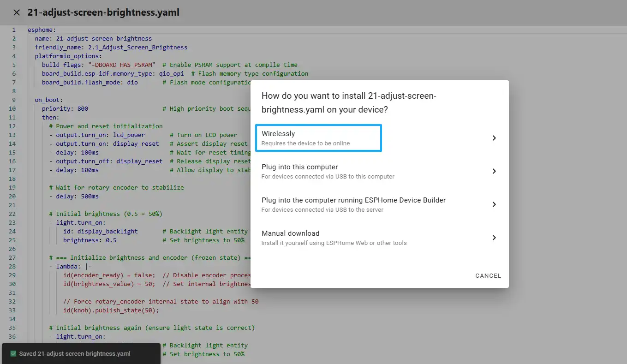
Task: Click the on_boot: line in the editor
Action: pos(49,100)
